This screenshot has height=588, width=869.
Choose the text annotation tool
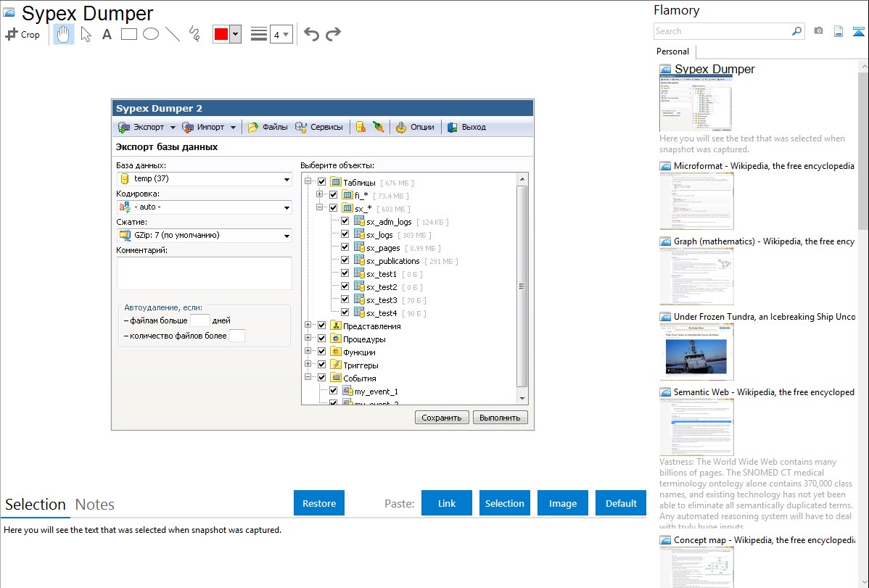click(x=107, y=34)
